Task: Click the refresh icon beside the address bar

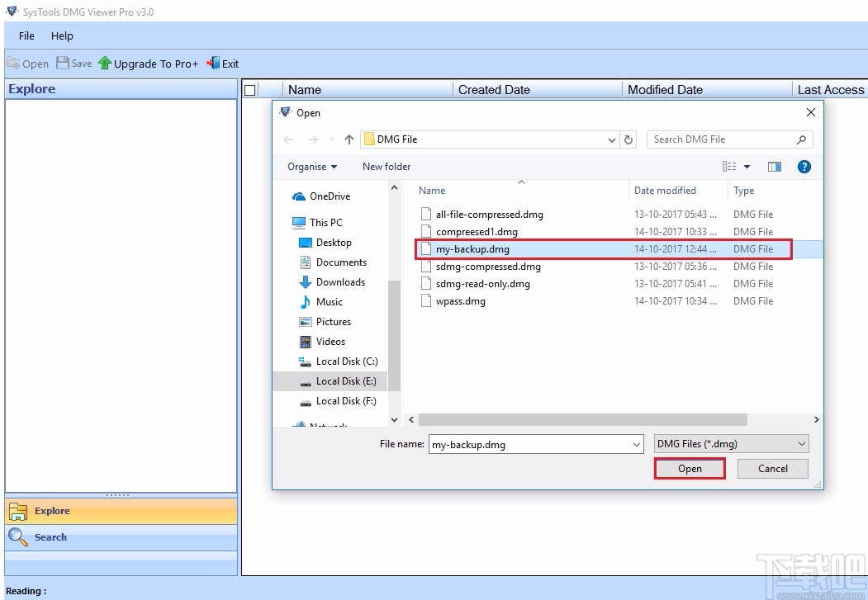Action: click(628, 139)
